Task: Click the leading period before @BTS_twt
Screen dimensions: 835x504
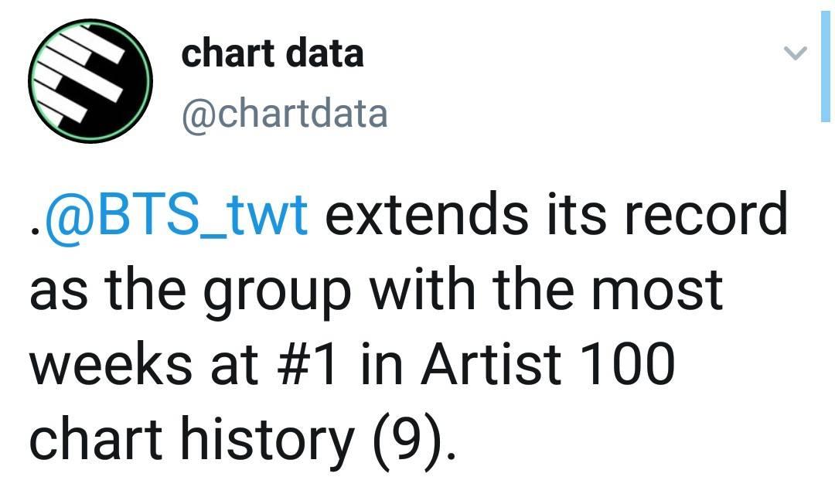Action: tap(35, 231)
